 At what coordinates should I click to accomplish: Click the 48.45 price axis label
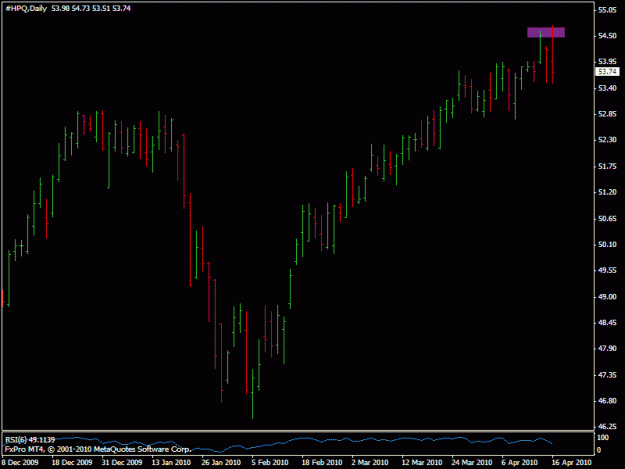coord(607,323)
